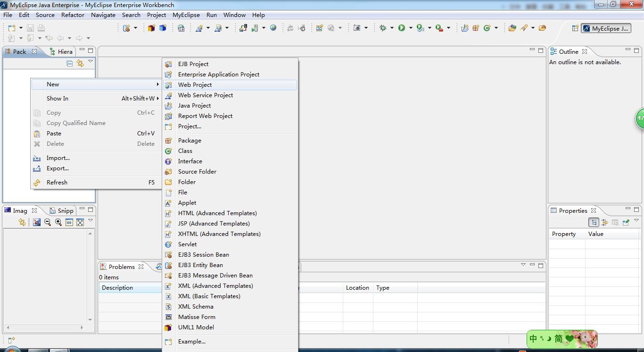The image size is (644, 352).
Task: Switch to the Hierarchy tab
Action: click(x=61, y=51)
